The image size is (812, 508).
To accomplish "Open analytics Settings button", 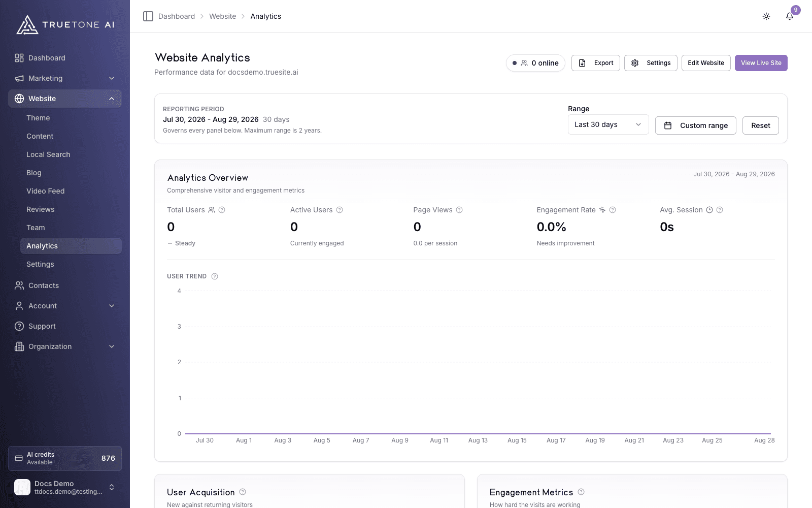I will click(x=651, y=63).
